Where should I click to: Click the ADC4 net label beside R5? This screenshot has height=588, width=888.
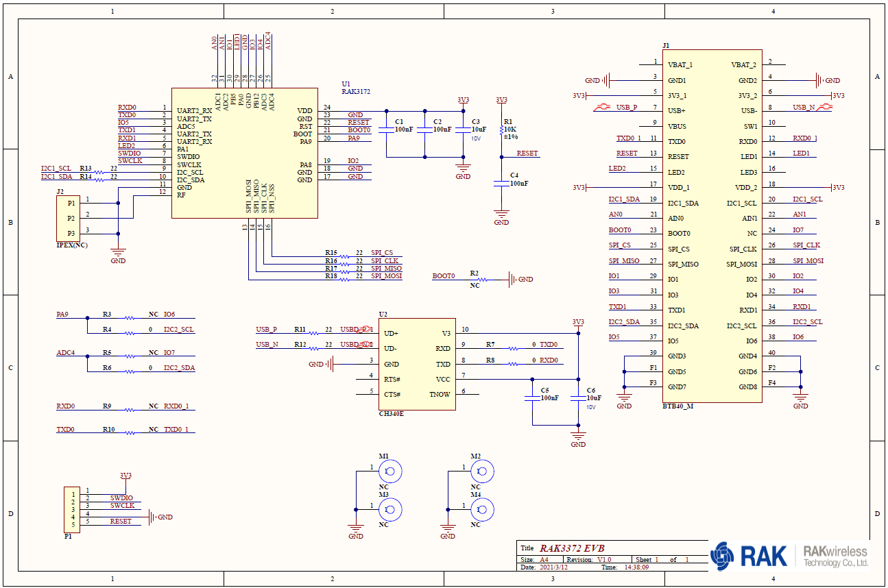[66, 353]
